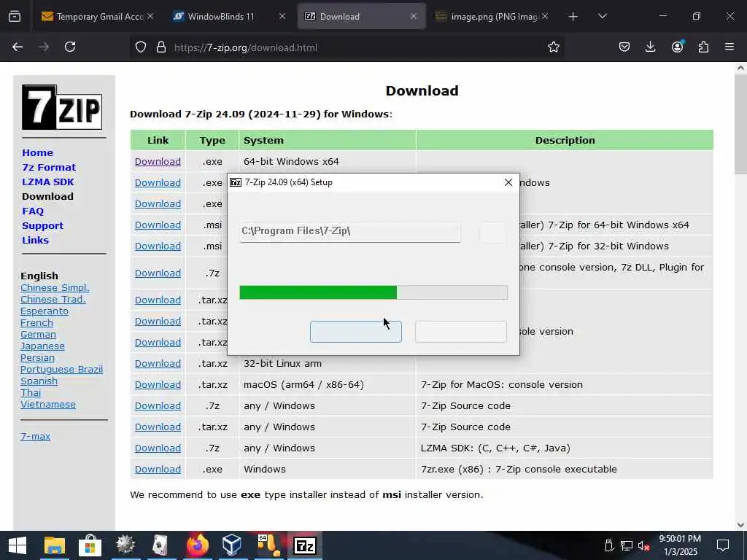This screenshot has width=747, height=560.
Task: Open the notifications action center icon
Action: tap(723, 545)
